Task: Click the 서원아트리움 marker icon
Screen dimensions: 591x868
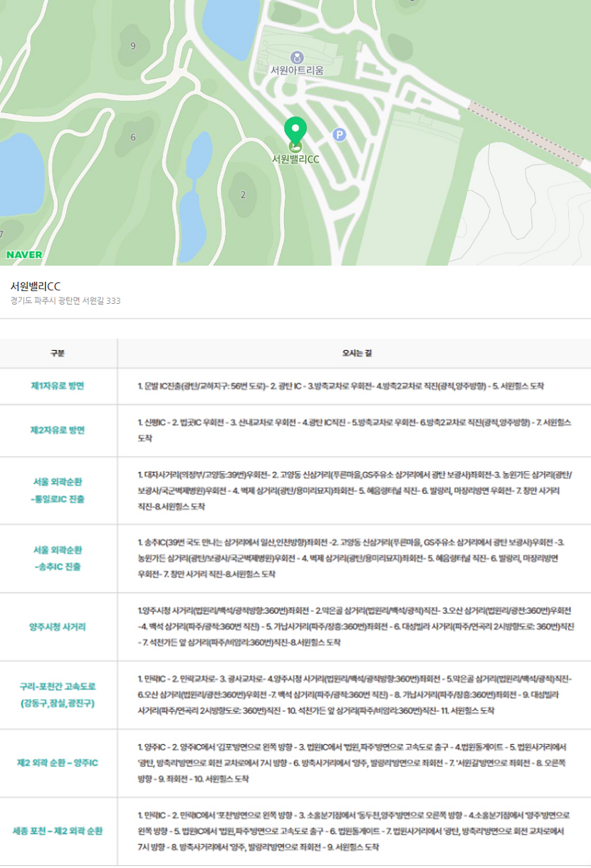Action: click(x=296, y=57)
